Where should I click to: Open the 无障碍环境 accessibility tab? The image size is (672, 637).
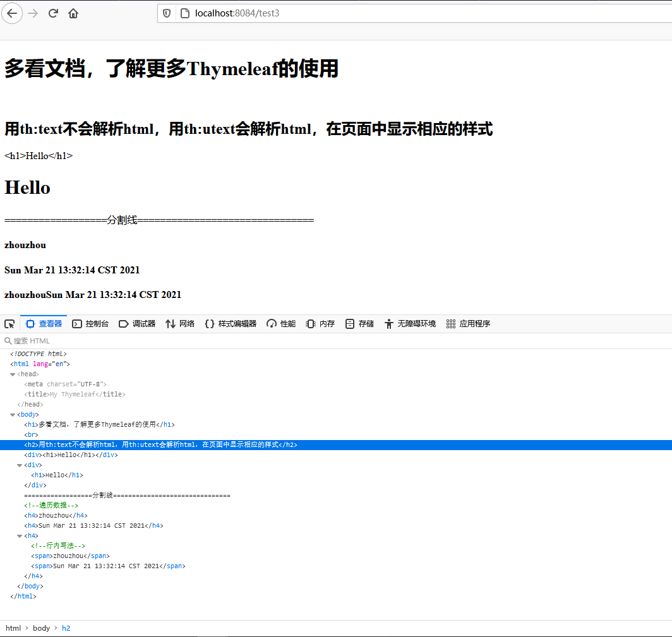410,324
